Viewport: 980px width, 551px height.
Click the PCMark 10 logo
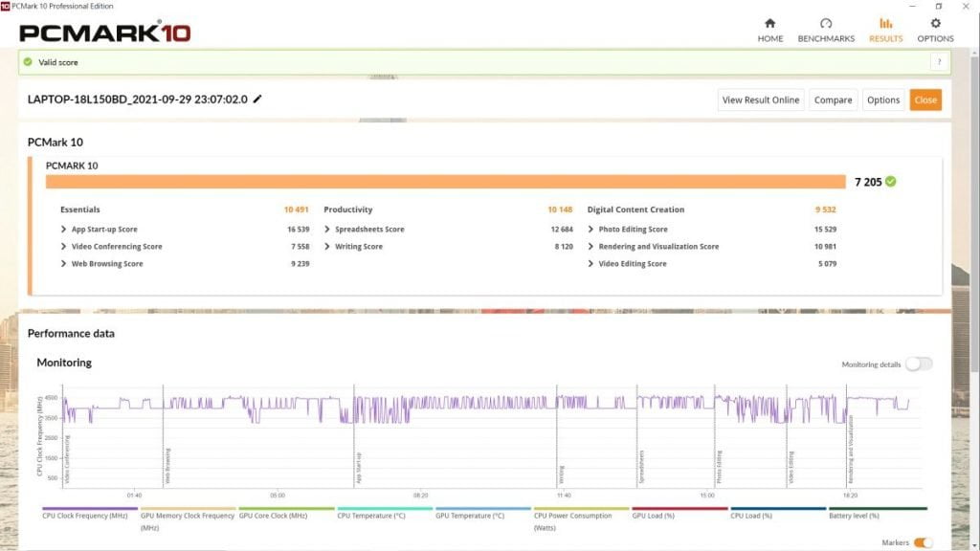pyautogui.click(x=105, y=33)
